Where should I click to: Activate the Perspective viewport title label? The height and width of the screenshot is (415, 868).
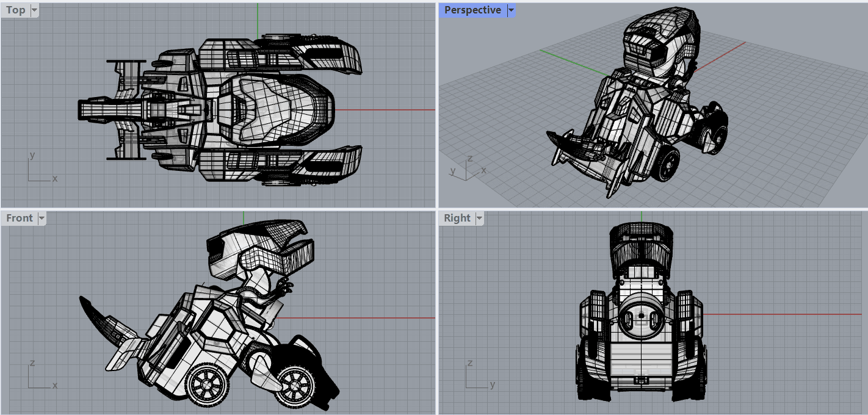point(472,10)
